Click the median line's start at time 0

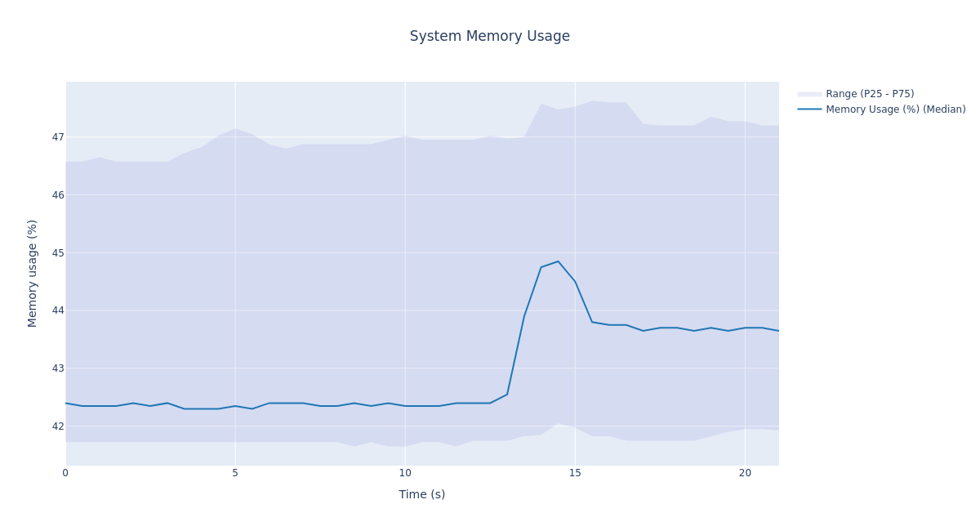point(66,403)
